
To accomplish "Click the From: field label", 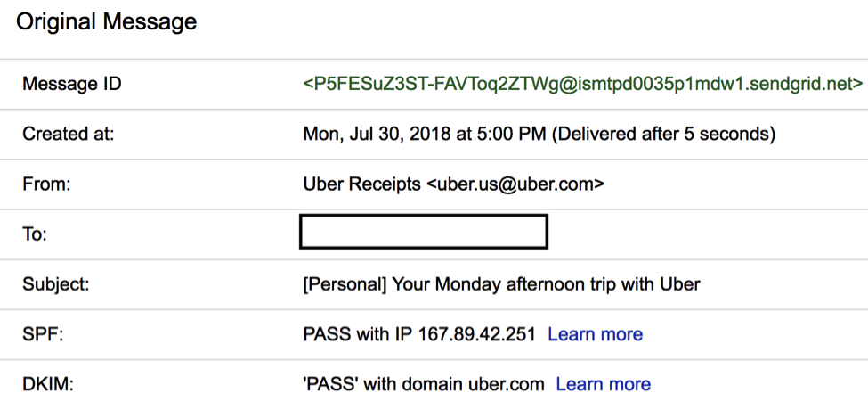I will click(x=46, y=184).
